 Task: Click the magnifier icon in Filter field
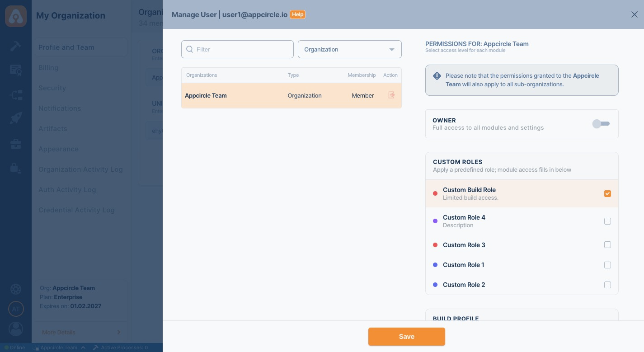tap(190, 49)
